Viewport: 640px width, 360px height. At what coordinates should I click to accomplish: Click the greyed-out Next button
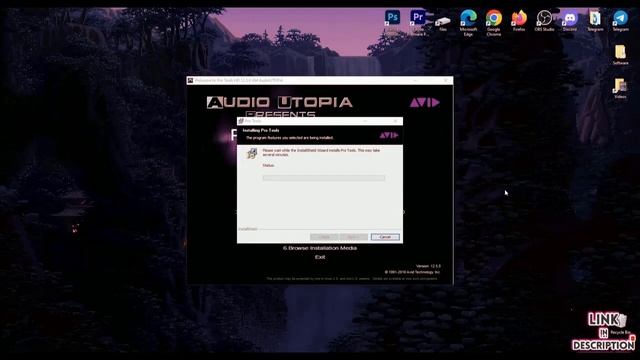pos(353,237)
